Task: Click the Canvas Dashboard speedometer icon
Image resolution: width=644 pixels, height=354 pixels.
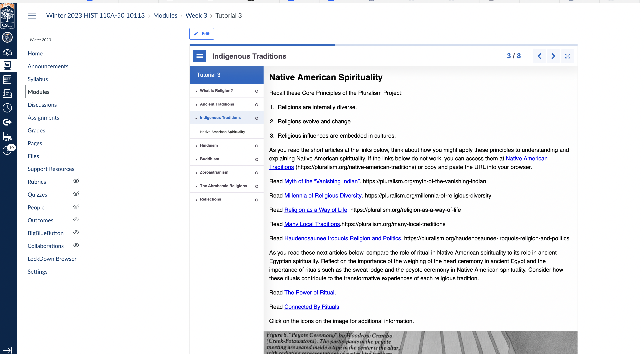Action: click(x=7, y=53)
